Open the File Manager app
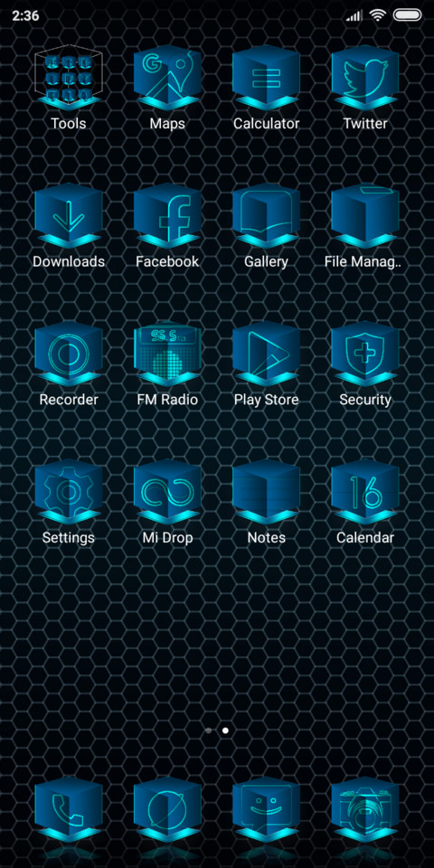The width and height of the screenshot is (434, 868). click(x=364, y=216)
